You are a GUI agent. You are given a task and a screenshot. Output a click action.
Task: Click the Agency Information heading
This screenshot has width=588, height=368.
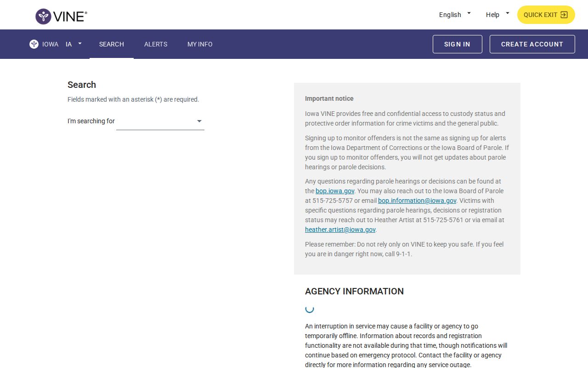click(354, 291)
